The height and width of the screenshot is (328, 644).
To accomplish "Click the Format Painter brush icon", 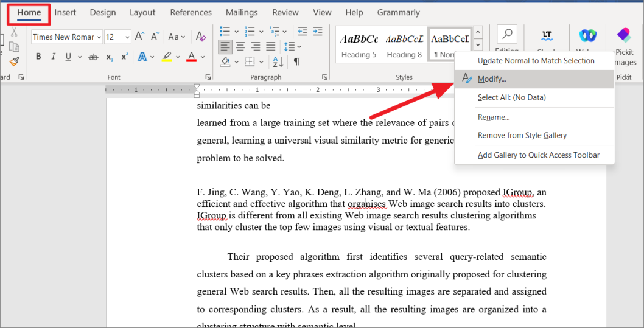I will (14, 61).
